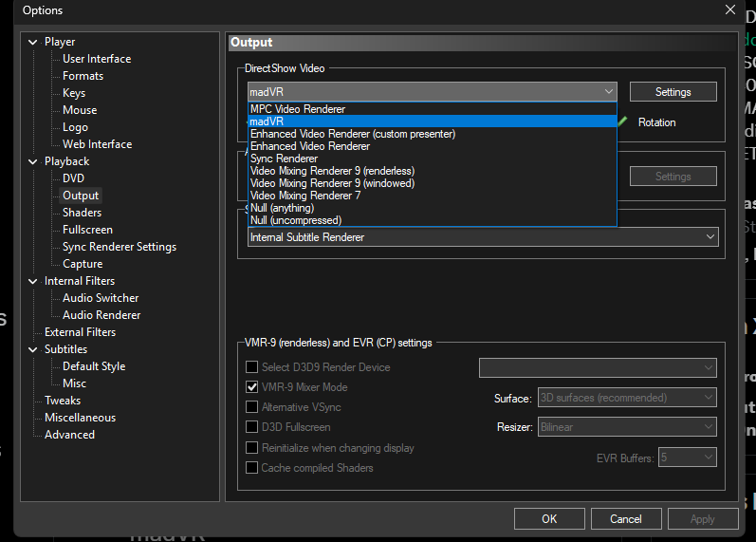Collapse the Player tree node
This screenshot has height=542, width=756.
[33, 42]
